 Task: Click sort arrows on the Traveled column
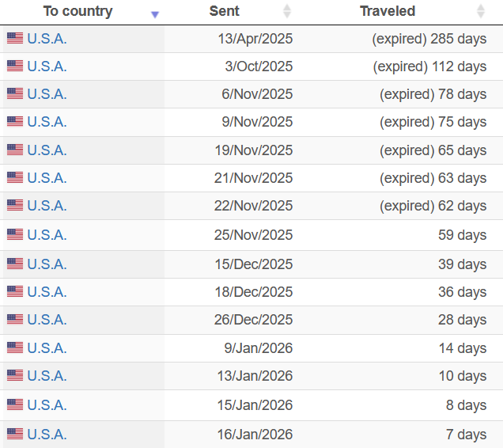(x=481, y=11)
